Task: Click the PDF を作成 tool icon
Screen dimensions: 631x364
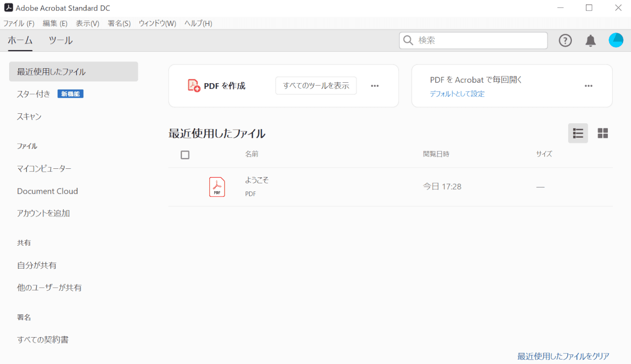Action: pyautogui.click(x=194, y=86)
